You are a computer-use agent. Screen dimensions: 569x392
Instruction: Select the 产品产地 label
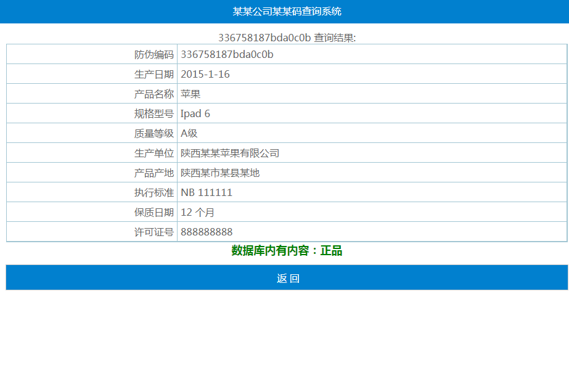click(x=154, y=173)
